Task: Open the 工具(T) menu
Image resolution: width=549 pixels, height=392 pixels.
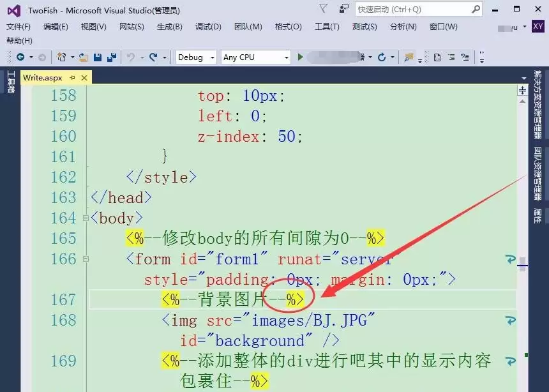Action: (327, 27)
